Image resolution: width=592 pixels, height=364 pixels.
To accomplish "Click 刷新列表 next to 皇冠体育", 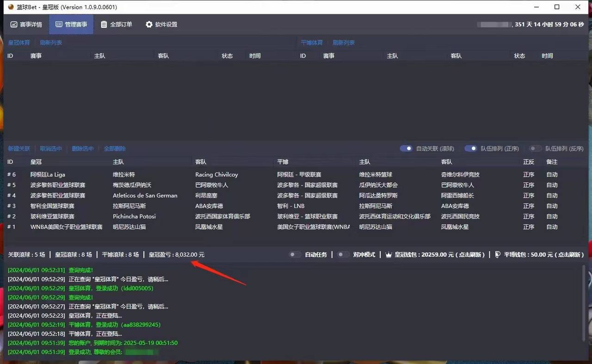I will click(x=51, y=43).
